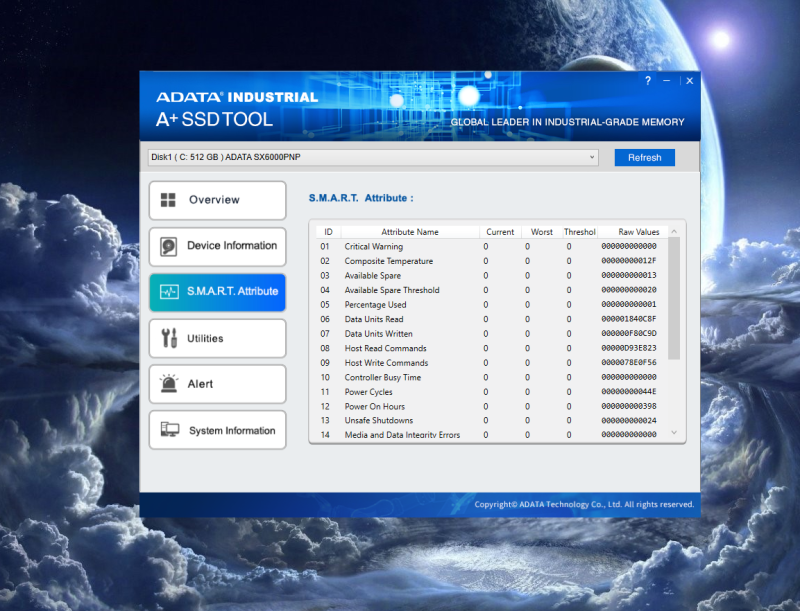Select the Composite Temperature row
The width and height of the screenshot is (800, 611).
(x=491, y=261)
